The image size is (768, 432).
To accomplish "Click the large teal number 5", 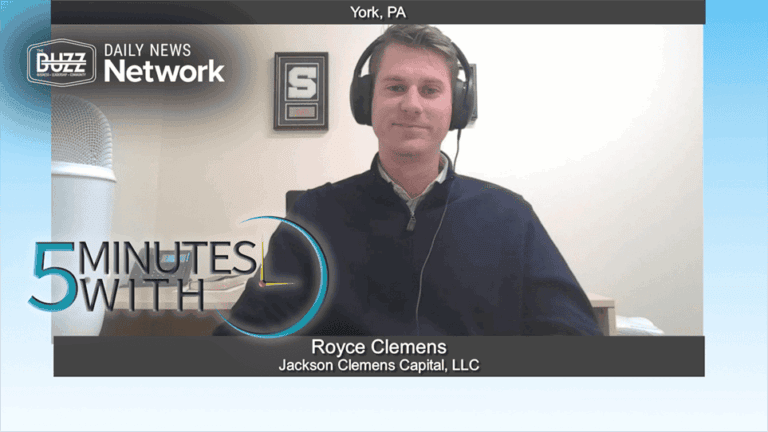I will pyautogui.click(x=52, y=277).
